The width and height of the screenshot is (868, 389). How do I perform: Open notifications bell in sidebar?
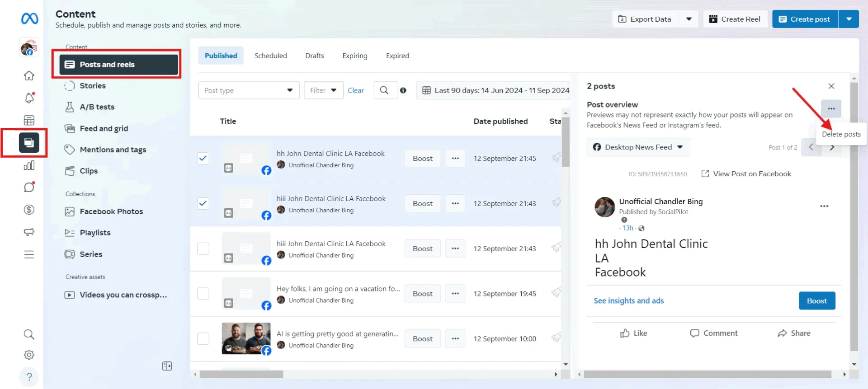click(x=29, y=98)
